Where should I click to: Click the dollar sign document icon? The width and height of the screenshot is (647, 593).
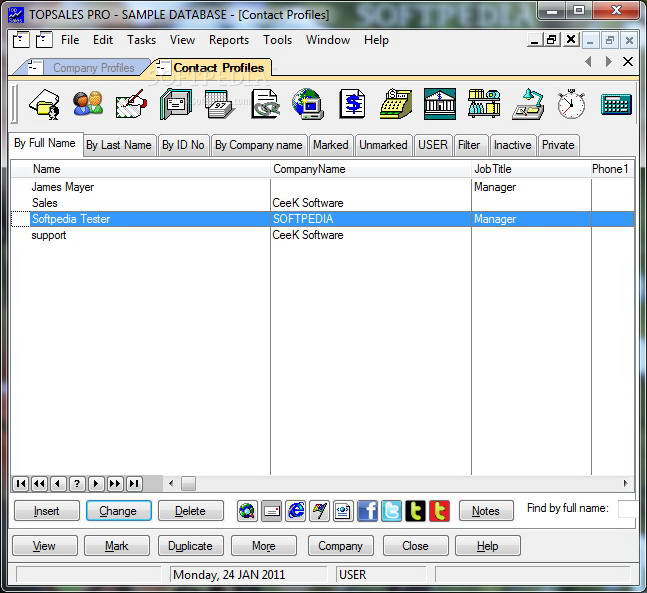click(352, 104)
